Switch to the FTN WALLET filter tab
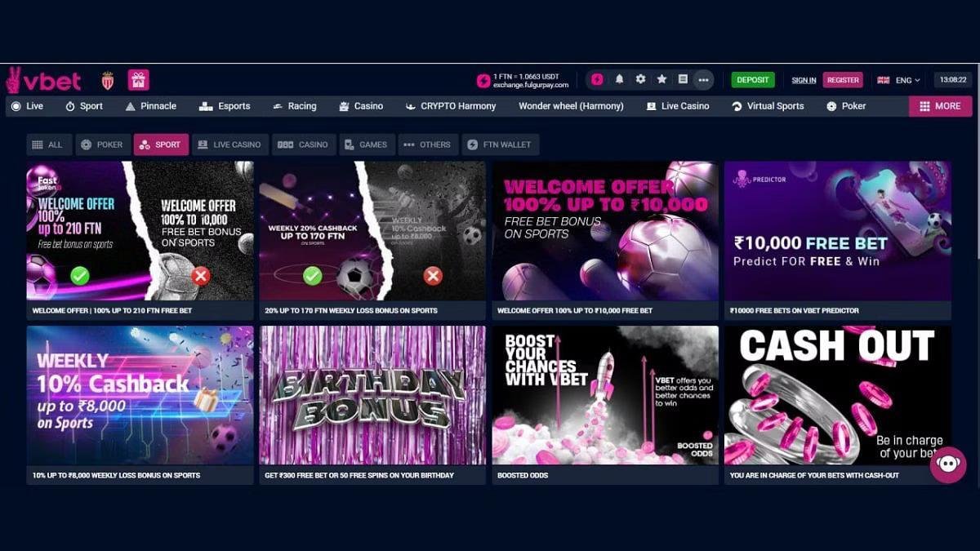The image size is (980, 551). (x=500, y=144)
